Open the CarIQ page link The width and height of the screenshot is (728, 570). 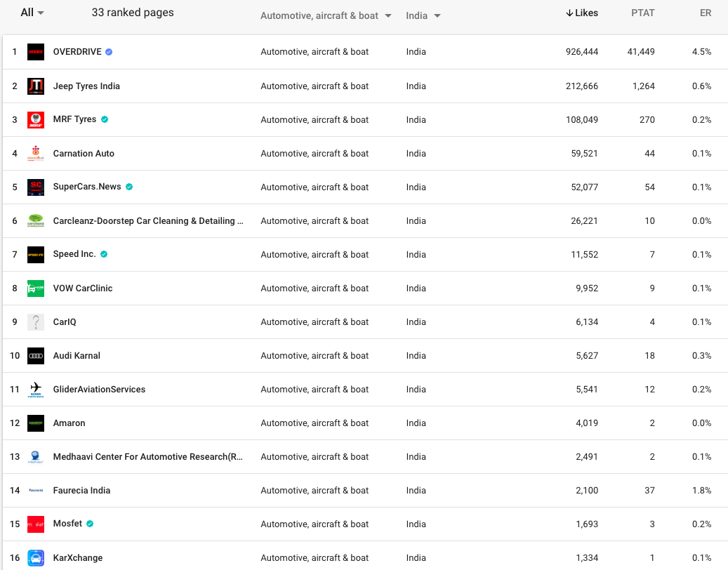click(x=65, y=322)
